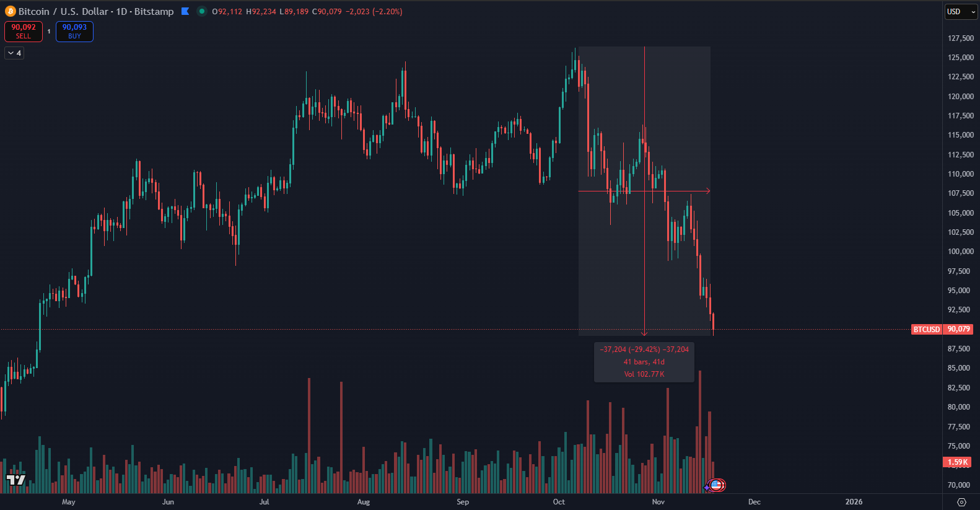Image resolution: width=980 pixels, height=510 pixels.
Task: Click the Oct label on the time axis
Action: pyautogui.click(x=559, y=502)
